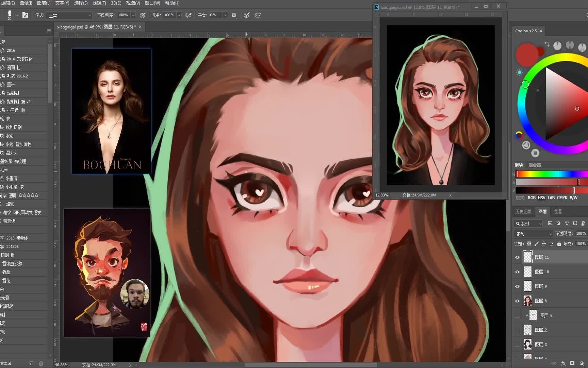Hide layer 图层 8 visibility eye
This screenshot has height=368, width=588.
coord(517,301)
